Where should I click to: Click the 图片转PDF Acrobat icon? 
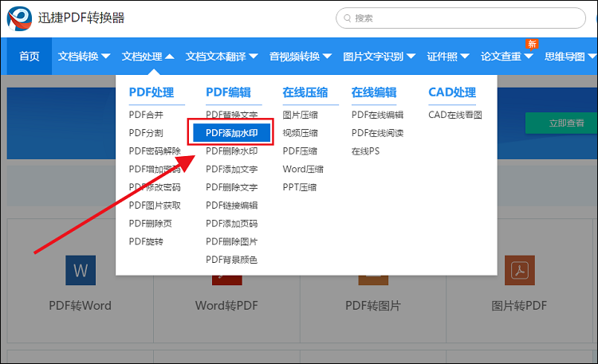coord(519,270)
